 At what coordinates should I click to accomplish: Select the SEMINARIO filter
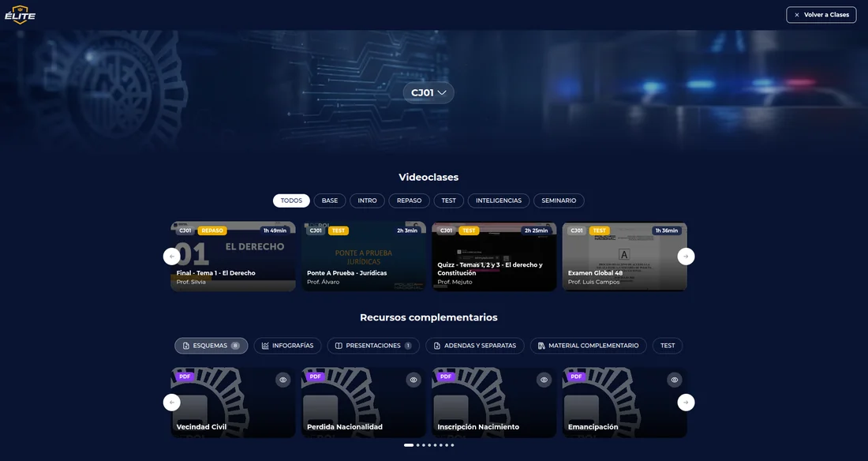tap(559, 201)
